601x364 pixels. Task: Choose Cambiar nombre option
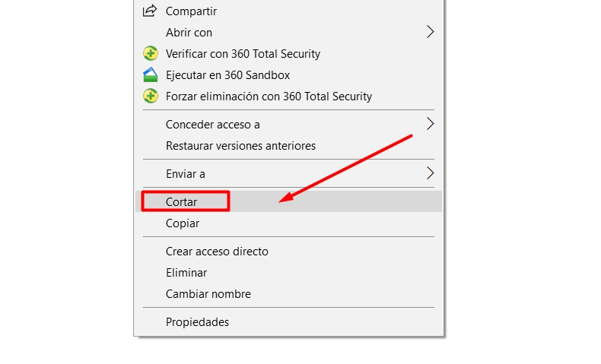pos(288,293)
